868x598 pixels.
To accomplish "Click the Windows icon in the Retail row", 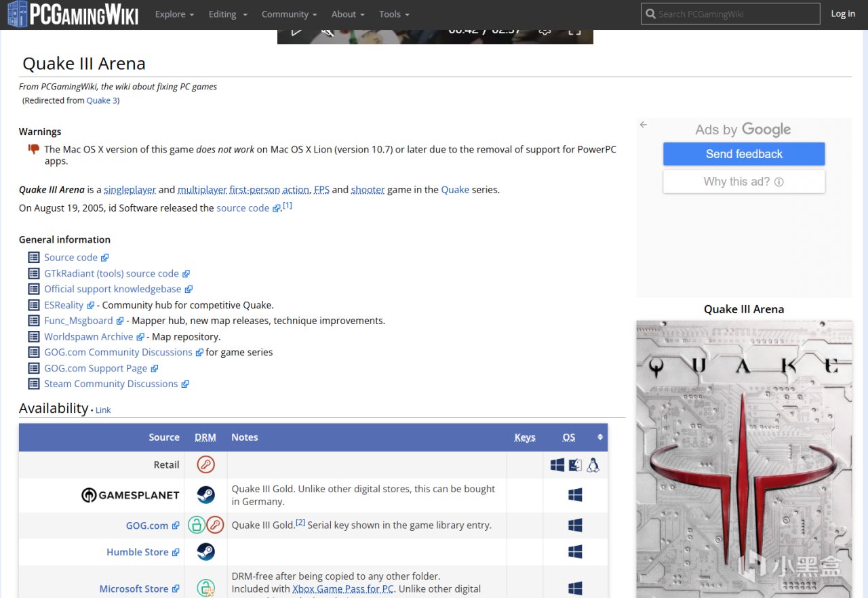I will pos(557,465).
